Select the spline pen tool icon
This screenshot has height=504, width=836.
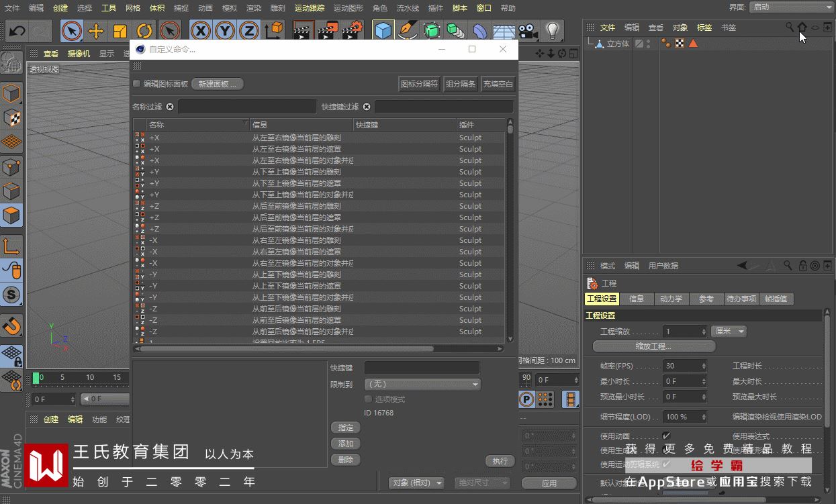pyautogui.click(x=407, y=31)
